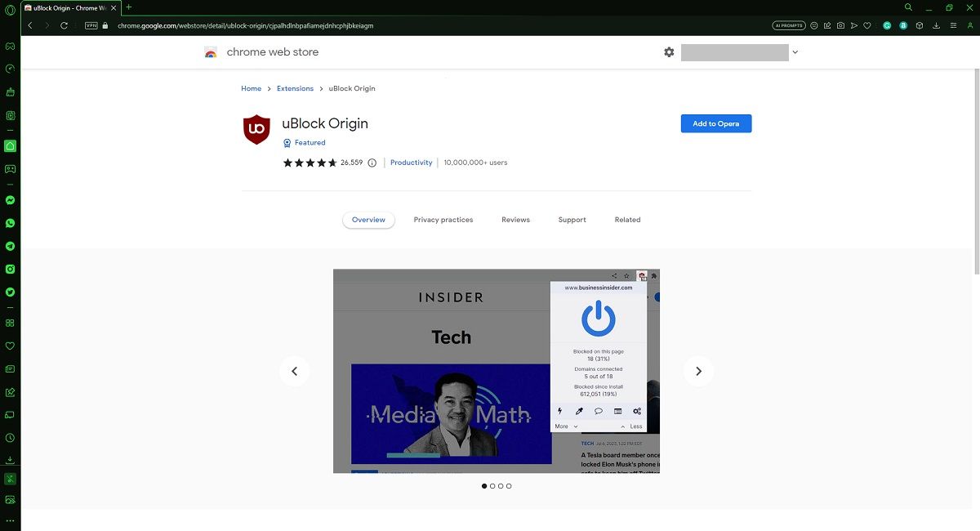Open Telegram from the sidebar
This screenshot has height=531, width=980.
click(x=10, y=245)
